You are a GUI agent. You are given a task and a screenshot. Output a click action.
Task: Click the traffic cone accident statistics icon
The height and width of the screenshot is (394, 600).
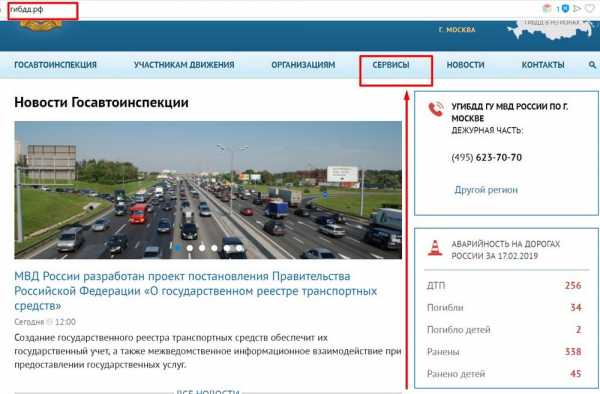click(x=435, y=248)
